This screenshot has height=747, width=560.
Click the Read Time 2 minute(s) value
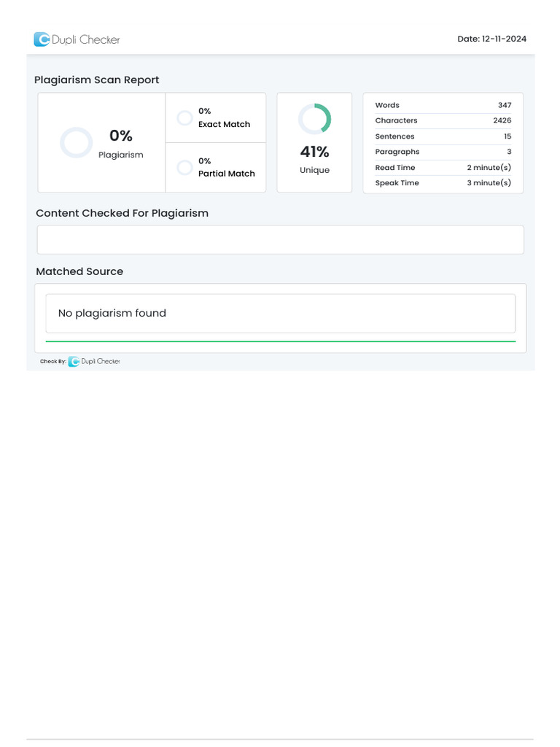(489, 167)
